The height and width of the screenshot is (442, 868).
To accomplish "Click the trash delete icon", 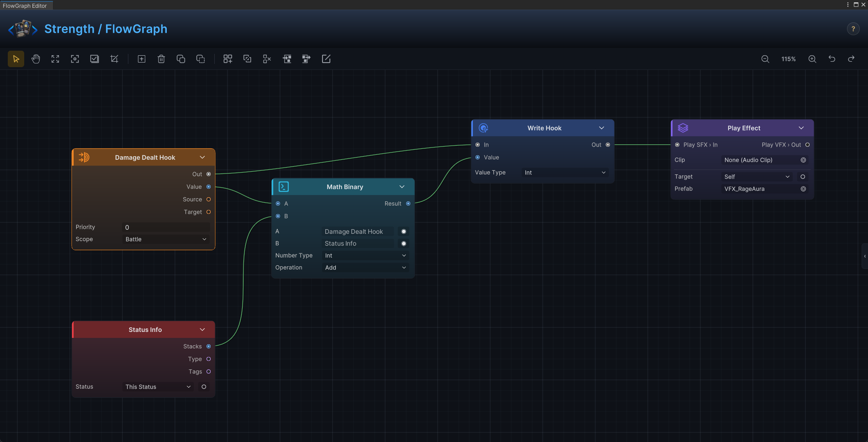I will coord(161,59).
